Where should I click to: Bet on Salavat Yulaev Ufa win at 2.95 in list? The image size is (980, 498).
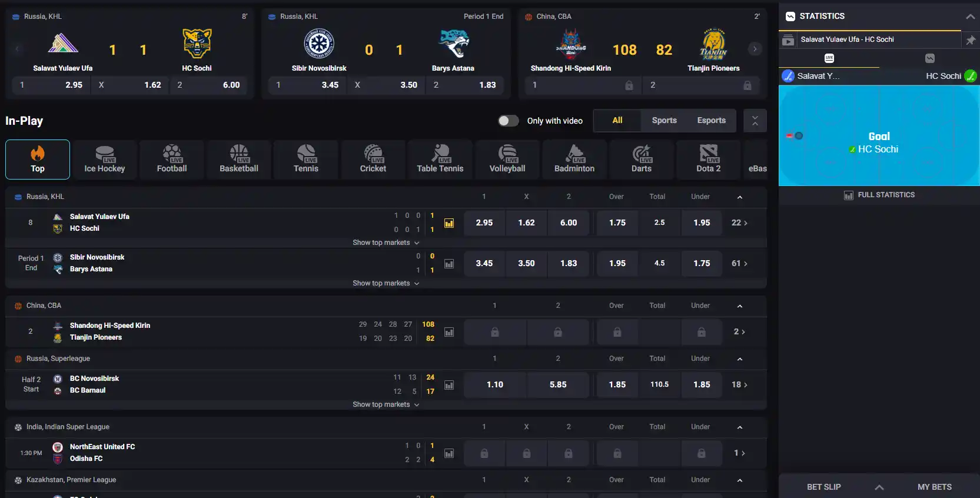[484, 223]
